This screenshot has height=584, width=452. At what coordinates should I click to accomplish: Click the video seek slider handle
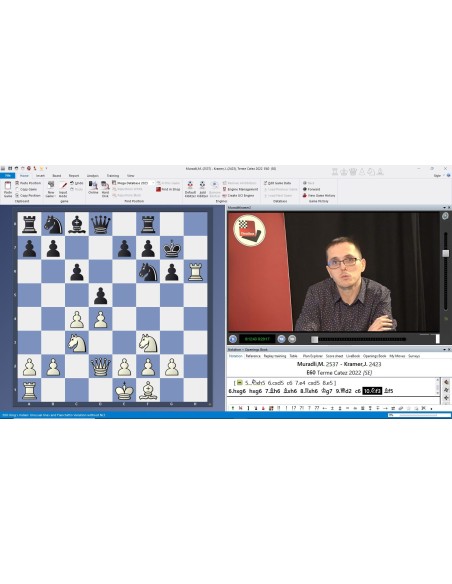(315, 339)
